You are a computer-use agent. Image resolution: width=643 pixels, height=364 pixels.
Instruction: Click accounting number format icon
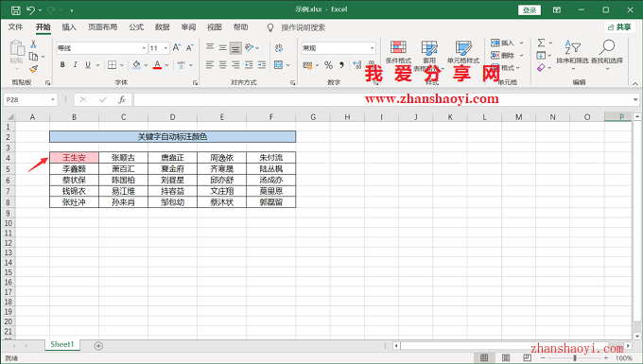pyautogui.click(x=307, y=65)
